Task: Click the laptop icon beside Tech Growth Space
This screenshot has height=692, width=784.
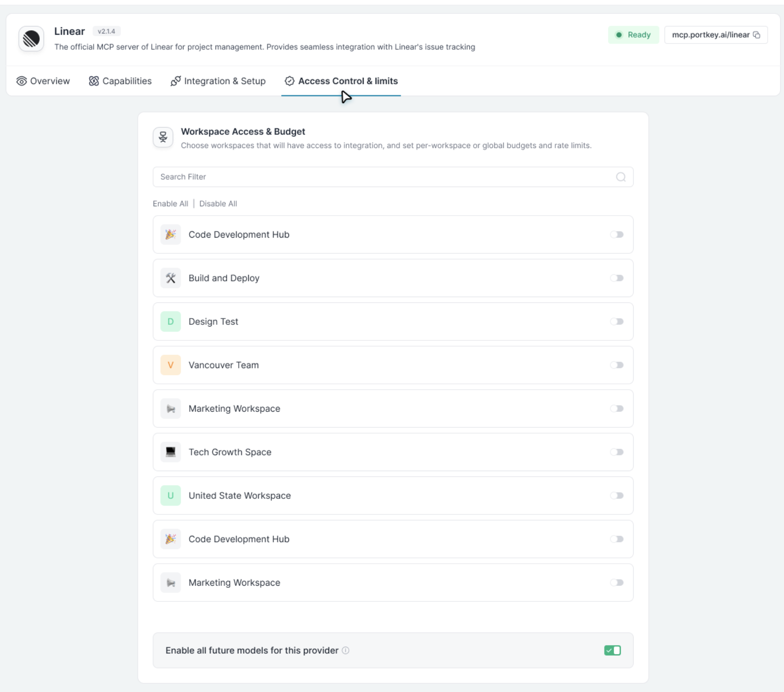Action: (x=171, y=452)
